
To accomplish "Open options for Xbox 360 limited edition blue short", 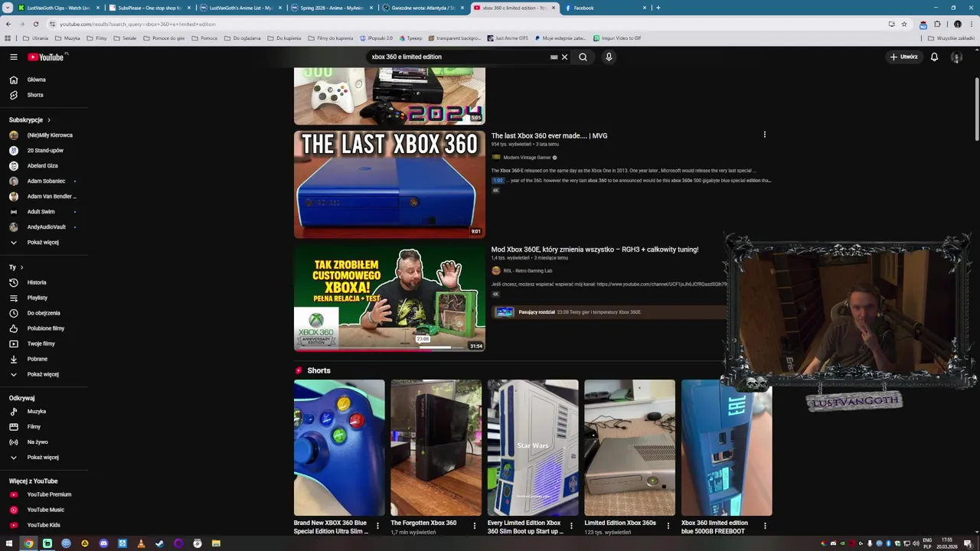I will pos(764,527).
